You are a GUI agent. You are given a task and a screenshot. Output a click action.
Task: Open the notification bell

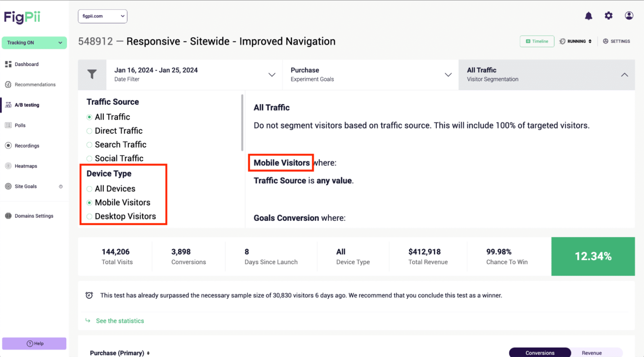(588, 16)
